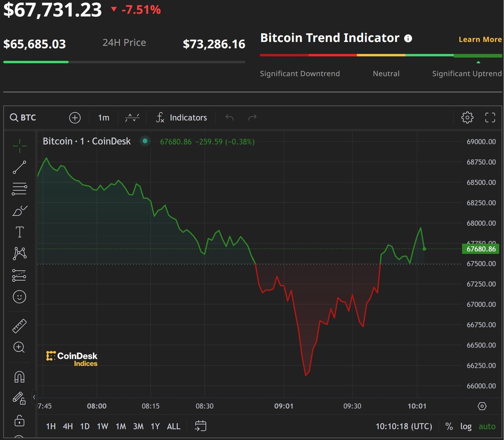The height and width of the screenshot is (440, 504).
Task: Select the Ruler measure tool
Action: [x=19, y=325]
